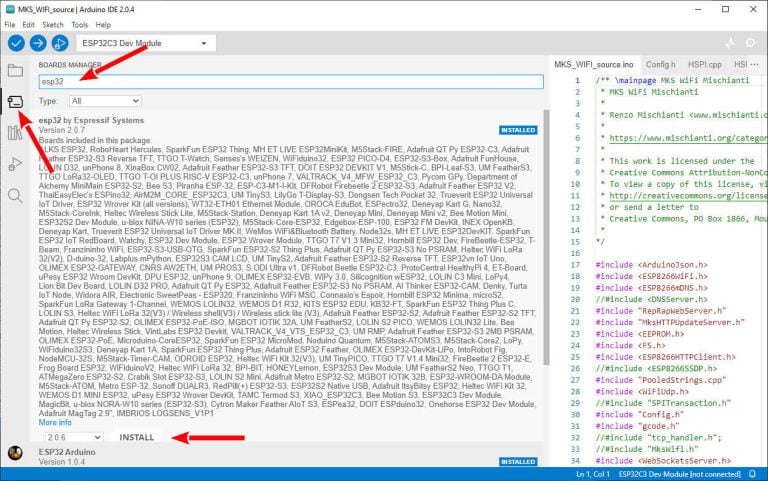This screenshot has height=481, width=768.
Task: Open the Type filter dropdown
Action: 105,101
